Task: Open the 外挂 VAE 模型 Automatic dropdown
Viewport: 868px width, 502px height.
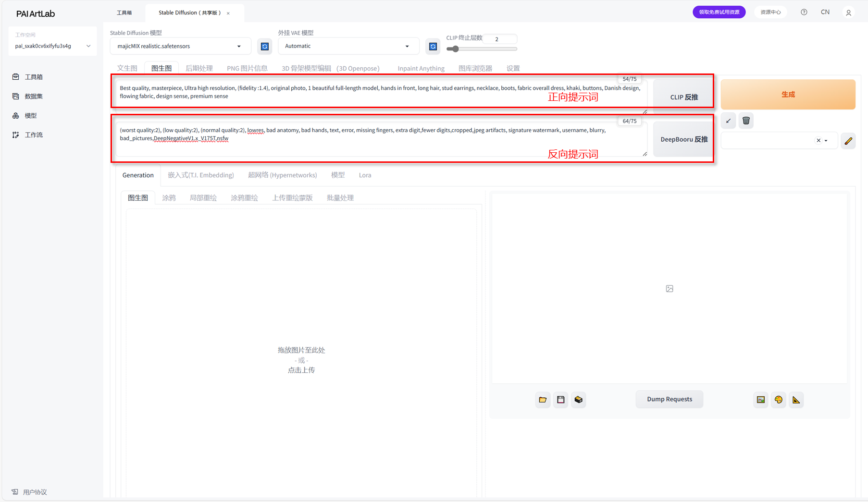Action: [x=348, y=46]
